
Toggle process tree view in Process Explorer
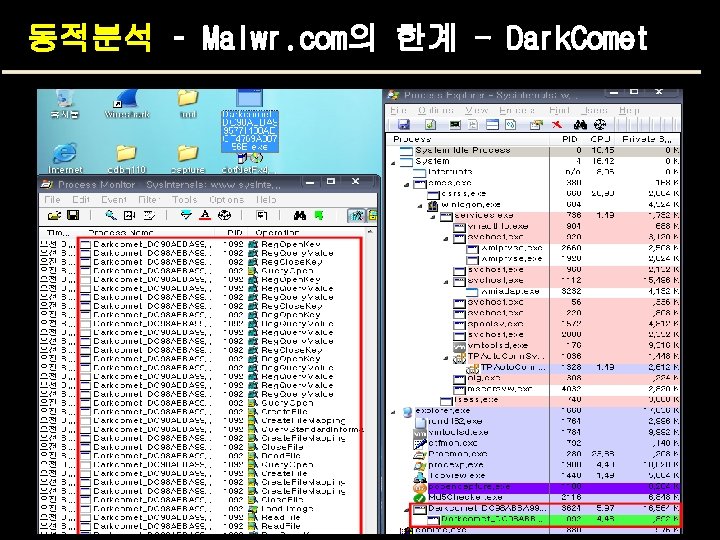pyautogui.click(x=473, y=124)
